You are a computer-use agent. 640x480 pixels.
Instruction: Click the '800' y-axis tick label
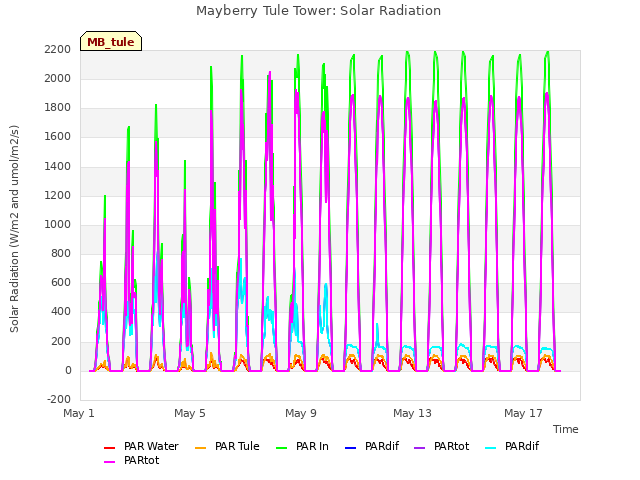61,253
